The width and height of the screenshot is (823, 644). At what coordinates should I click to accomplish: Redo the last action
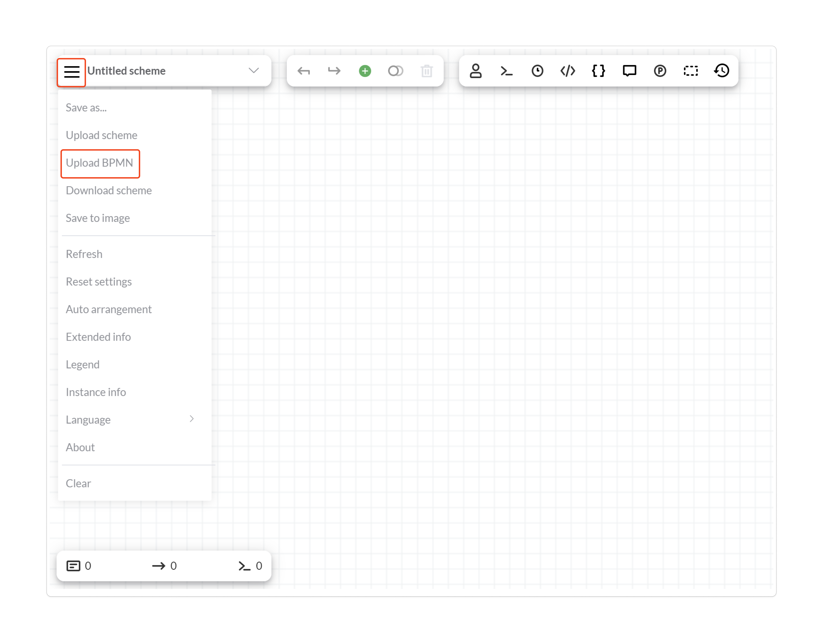pos(334,71)
